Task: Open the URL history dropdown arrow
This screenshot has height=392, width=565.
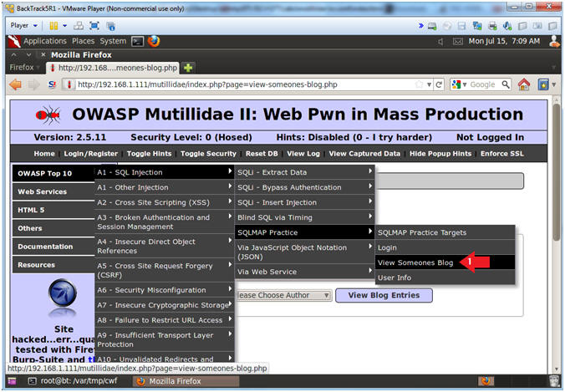Action: [x=429, y=84]
